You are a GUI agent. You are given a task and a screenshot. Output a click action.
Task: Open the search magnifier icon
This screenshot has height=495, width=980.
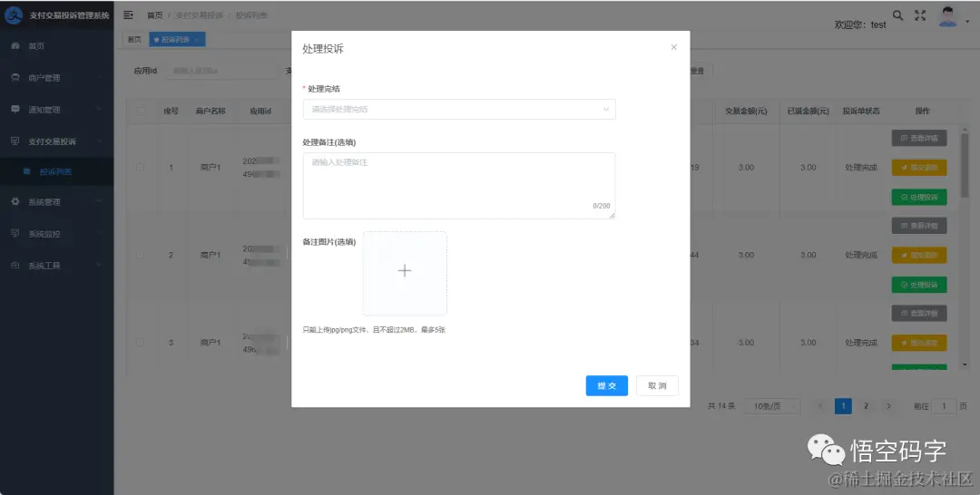click(897, 15)
